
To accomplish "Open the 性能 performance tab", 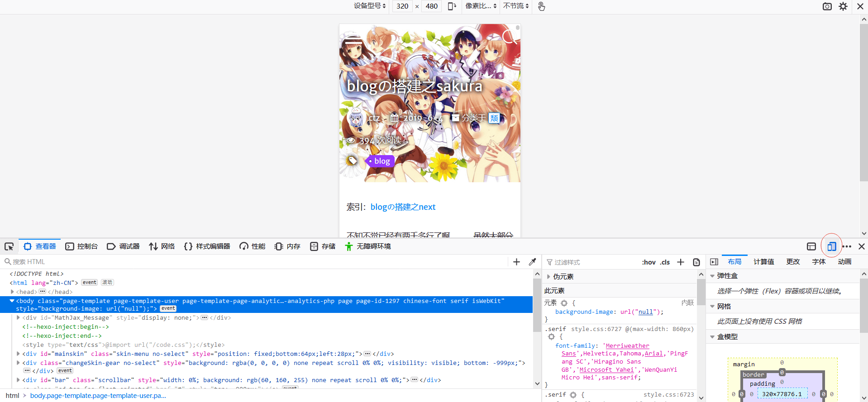I will click(252, 246).
